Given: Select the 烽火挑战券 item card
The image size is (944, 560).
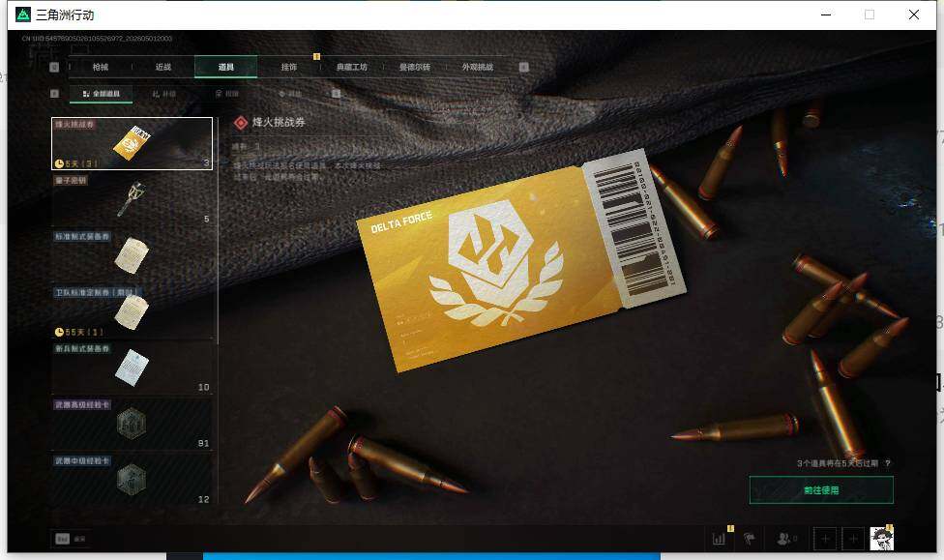Looking at the screenshot, I should tap(132, 143).
